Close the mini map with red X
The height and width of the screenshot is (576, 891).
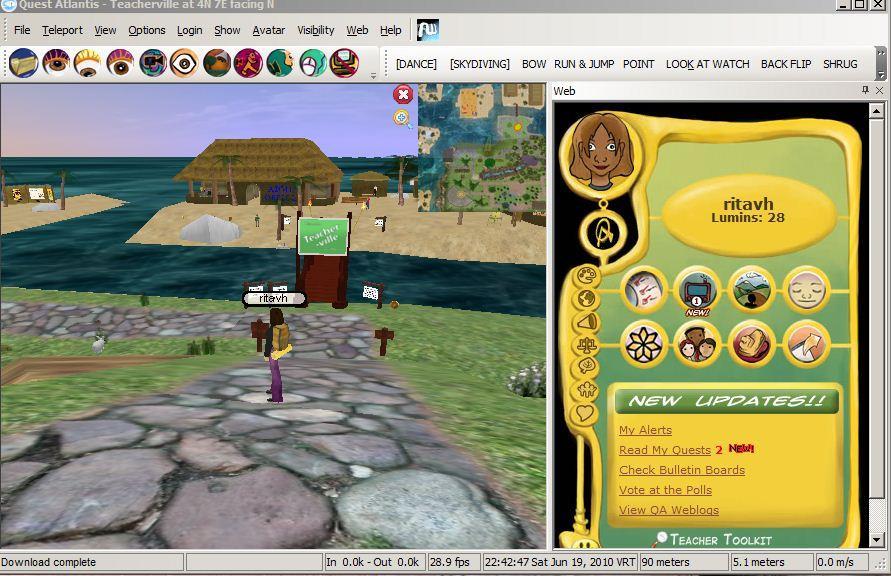click(403, 94)
